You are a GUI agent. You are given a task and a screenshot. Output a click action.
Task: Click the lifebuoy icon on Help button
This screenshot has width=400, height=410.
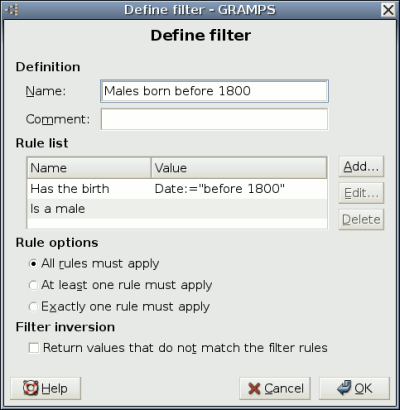coord(31,388)
